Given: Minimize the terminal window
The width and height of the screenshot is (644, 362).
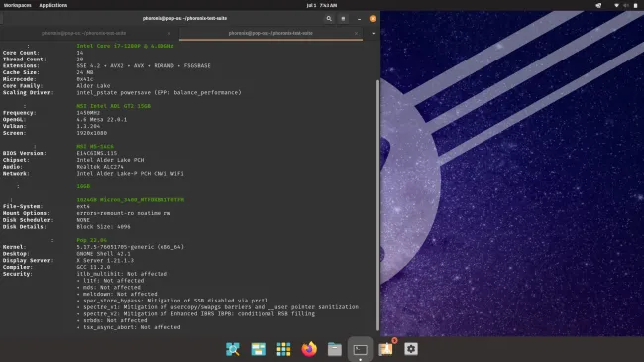Looking at the screenshot, I should [x=359, y=19].
